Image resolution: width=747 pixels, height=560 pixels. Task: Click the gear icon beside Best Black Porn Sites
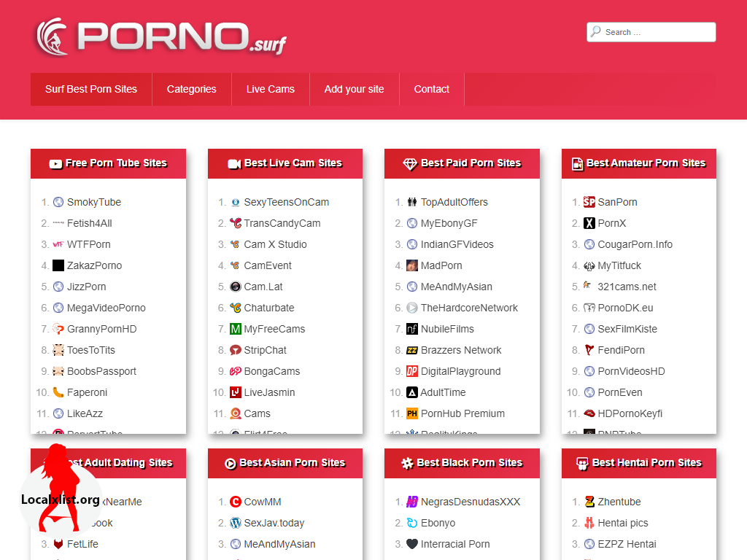(x=407, y=464)
